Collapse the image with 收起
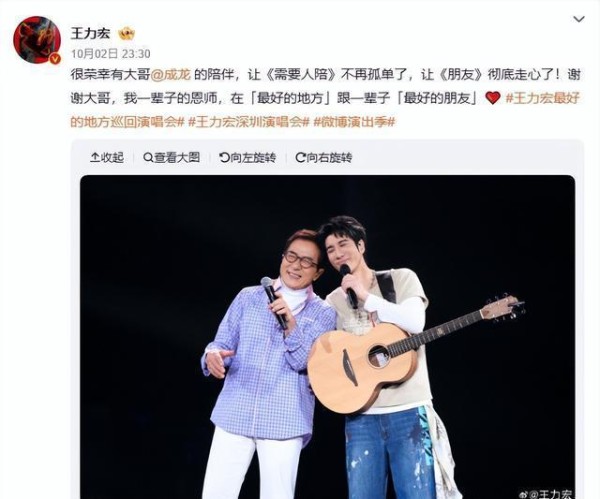Viewport: 600px width, 499px height. 107,157
